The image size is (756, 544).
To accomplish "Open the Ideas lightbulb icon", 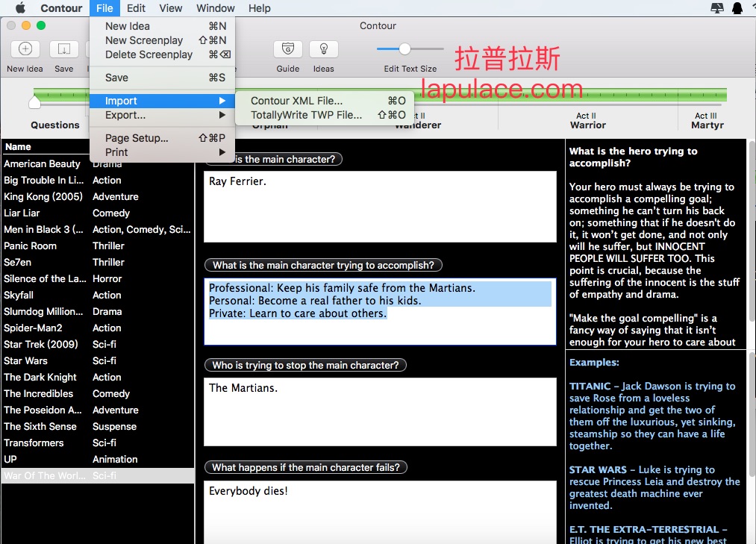I will pyautogui.click(x=323, y=49).
